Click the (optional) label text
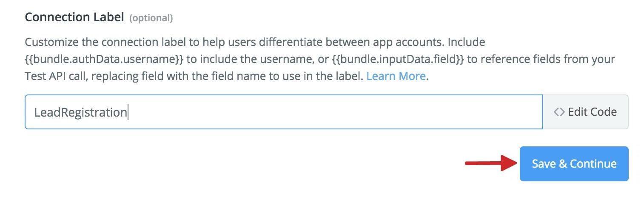The image size is (644, 200). point(151,18)
